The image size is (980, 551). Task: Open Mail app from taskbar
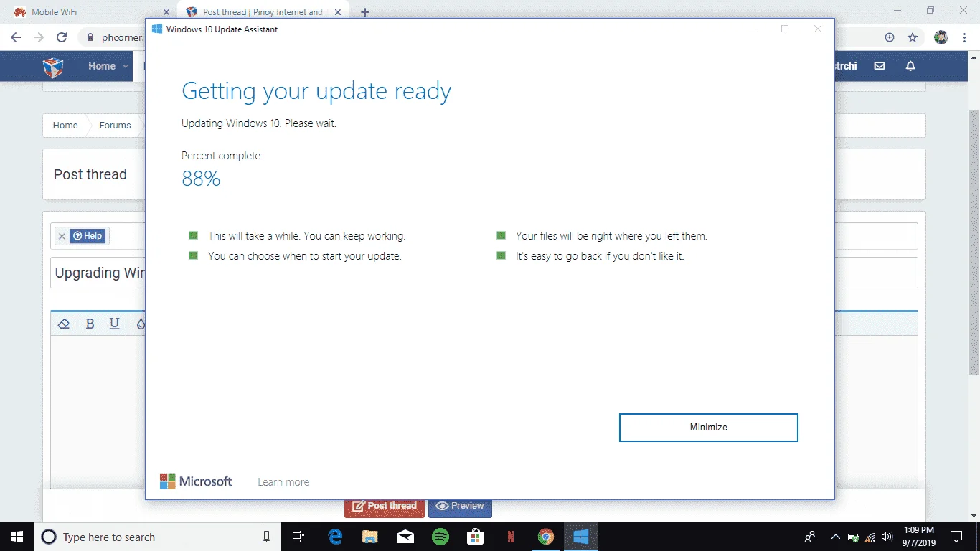405,537
